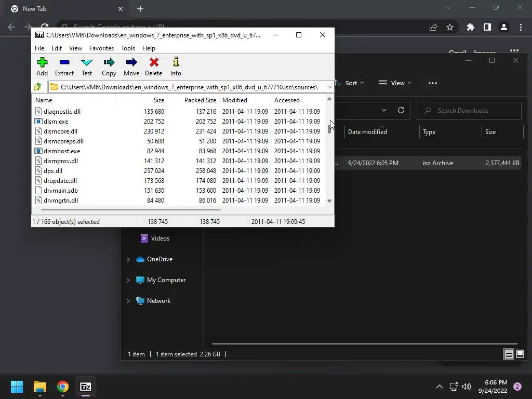Open volume control in system tray
The height and width of the screenshot is (399, 532).
point(467,387)
